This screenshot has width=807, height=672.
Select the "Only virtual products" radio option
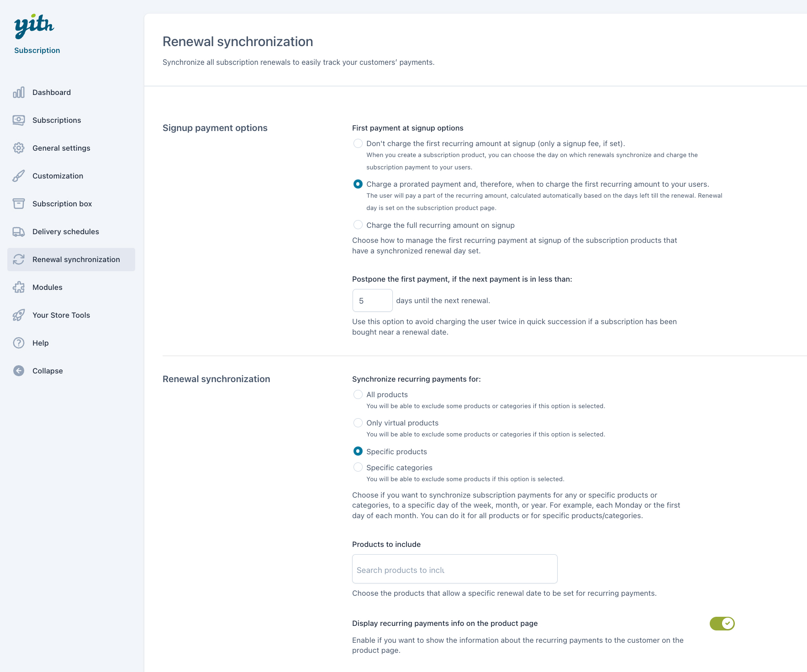click(x=358, y=423)
